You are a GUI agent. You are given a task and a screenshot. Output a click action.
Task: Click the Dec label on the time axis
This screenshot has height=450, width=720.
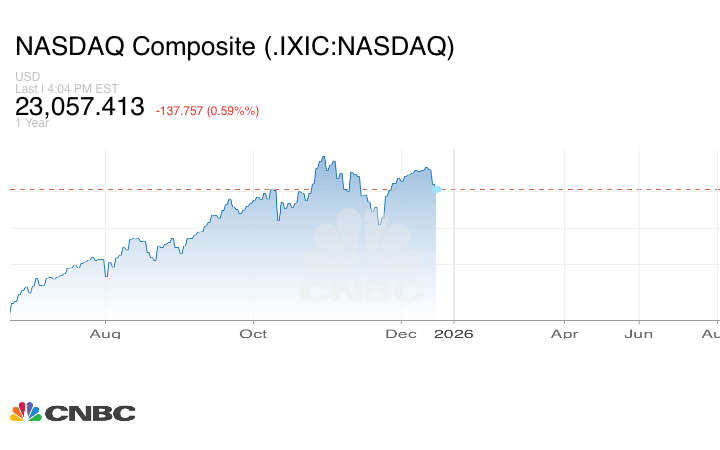coord(401,333)
